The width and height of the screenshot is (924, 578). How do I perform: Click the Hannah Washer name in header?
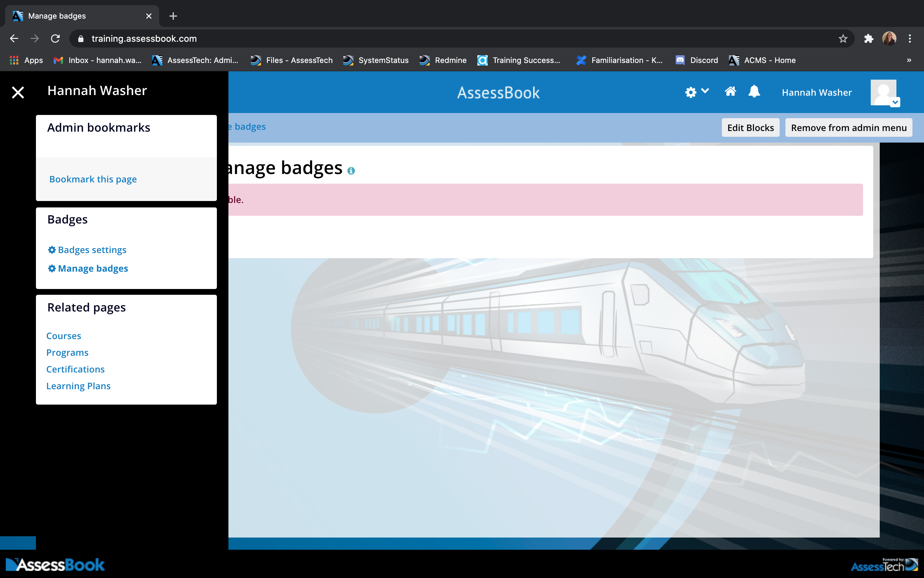[817, 92]
